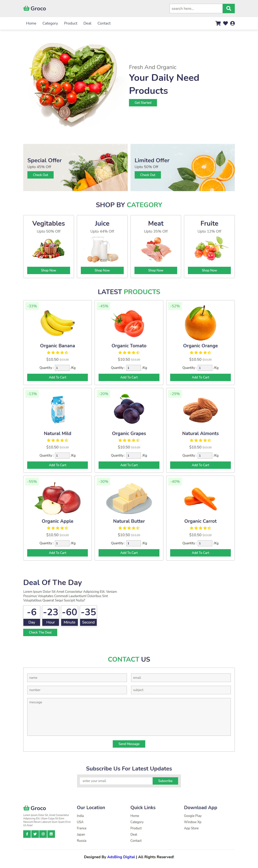Click Shop Now under Juice category
258x868 pixels.
point(102,270)
